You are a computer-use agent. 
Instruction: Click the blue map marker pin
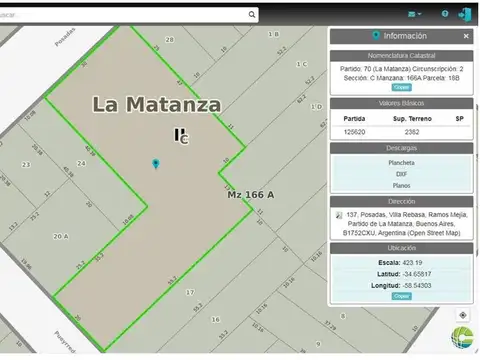click(156, 164)
